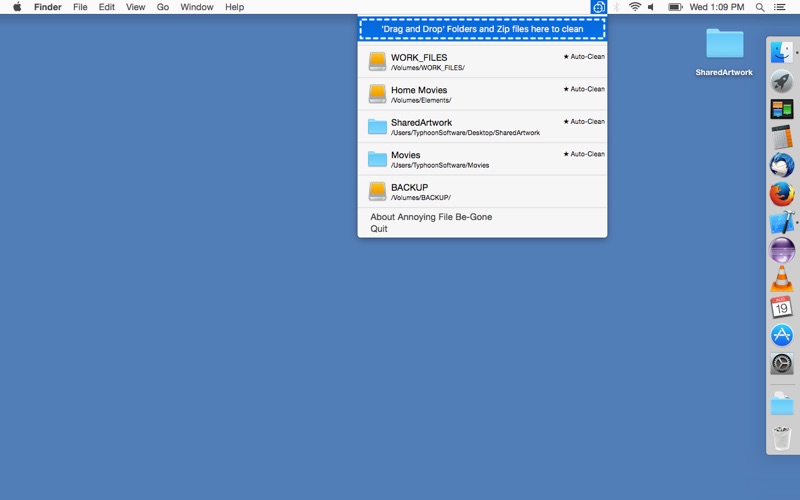Click the Annoying File Be-Gone menu bar icon
The width and height of the screenshot is (800, 500).
point(598,7)
